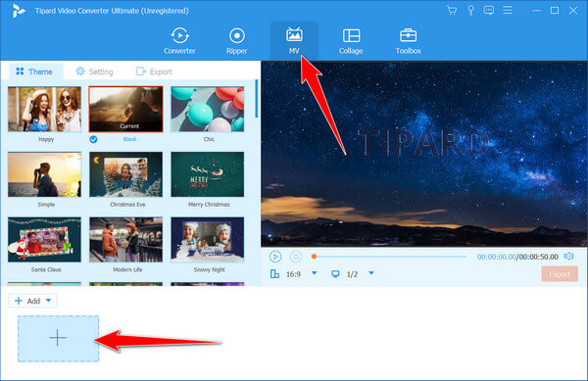Maximize the Tipard window
This screenshot has height=381, width=588.
point(555,11)
